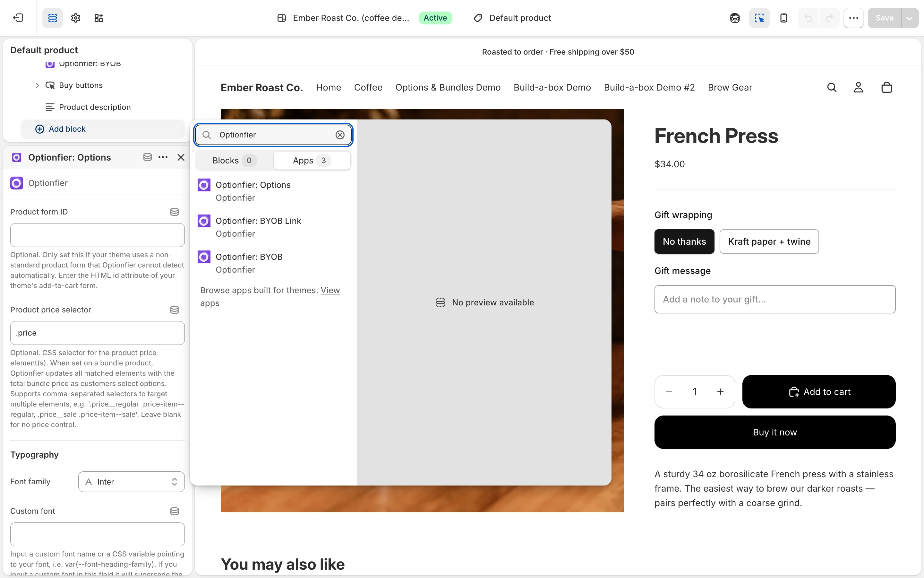Close the Optionfier: Options settings panel

click(x=181, y=157)
